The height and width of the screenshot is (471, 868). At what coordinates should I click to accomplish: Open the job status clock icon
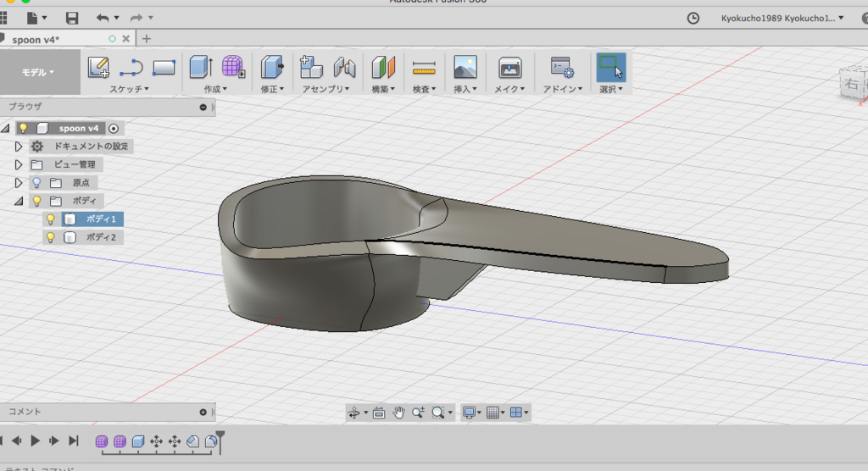coord(693,19)
